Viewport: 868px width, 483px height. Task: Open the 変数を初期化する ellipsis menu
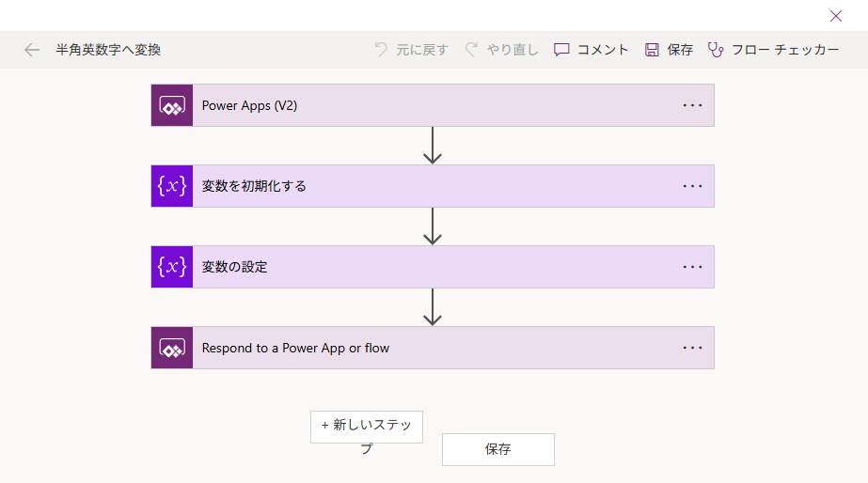click(x=692, y=186)
